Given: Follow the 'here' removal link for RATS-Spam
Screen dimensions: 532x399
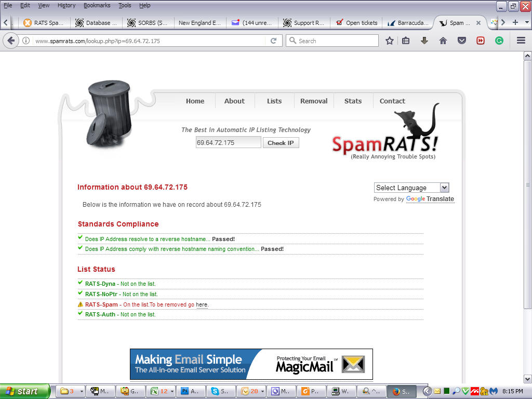Looking at the screenshot, I should pyautogui.click(x=202, y=304).
